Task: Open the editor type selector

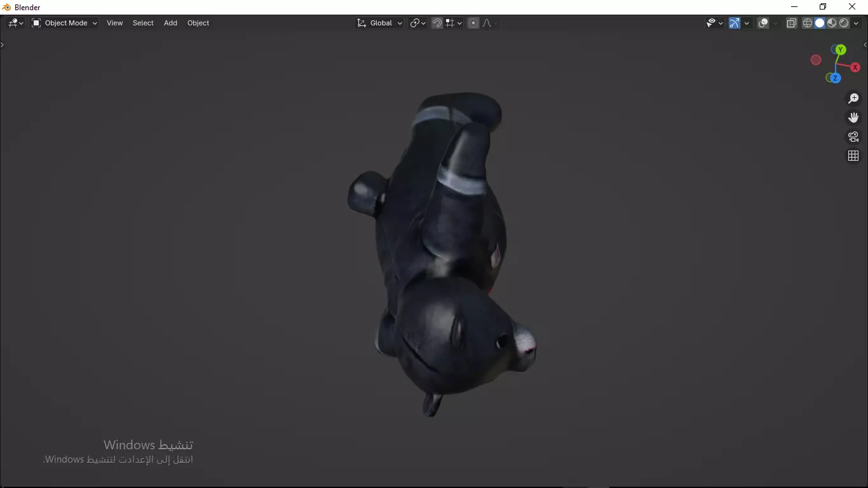Action: [x=15, y=23]
